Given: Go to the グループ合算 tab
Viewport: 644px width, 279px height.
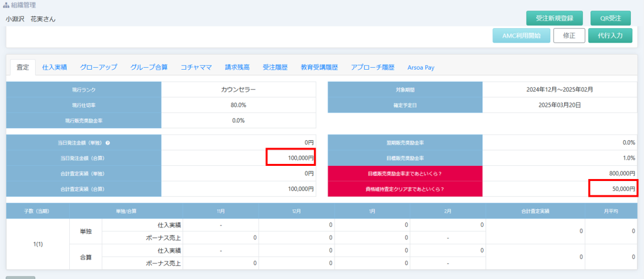Looking at the screenshot, I should pos(149,67).
